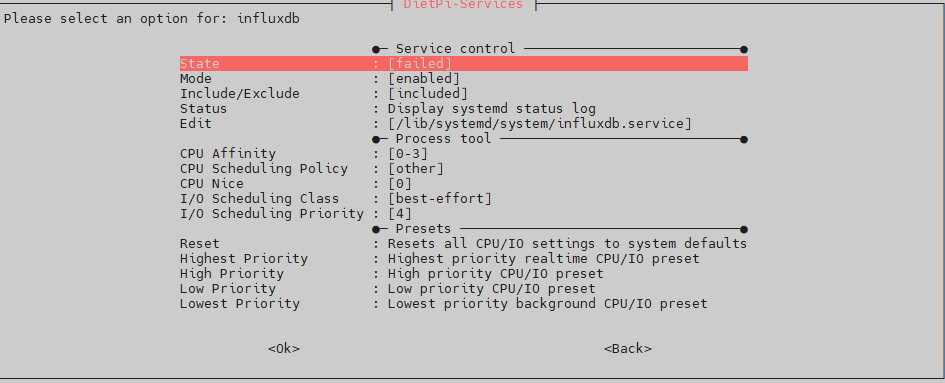
Task: Select the State failed menu entry
Action: (463, 63)
